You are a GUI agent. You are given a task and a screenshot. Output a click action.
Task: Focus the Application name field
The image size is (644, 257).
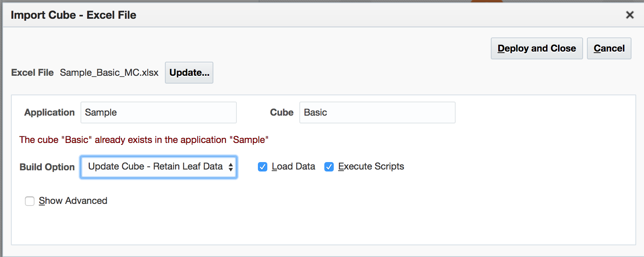[158, 112]
